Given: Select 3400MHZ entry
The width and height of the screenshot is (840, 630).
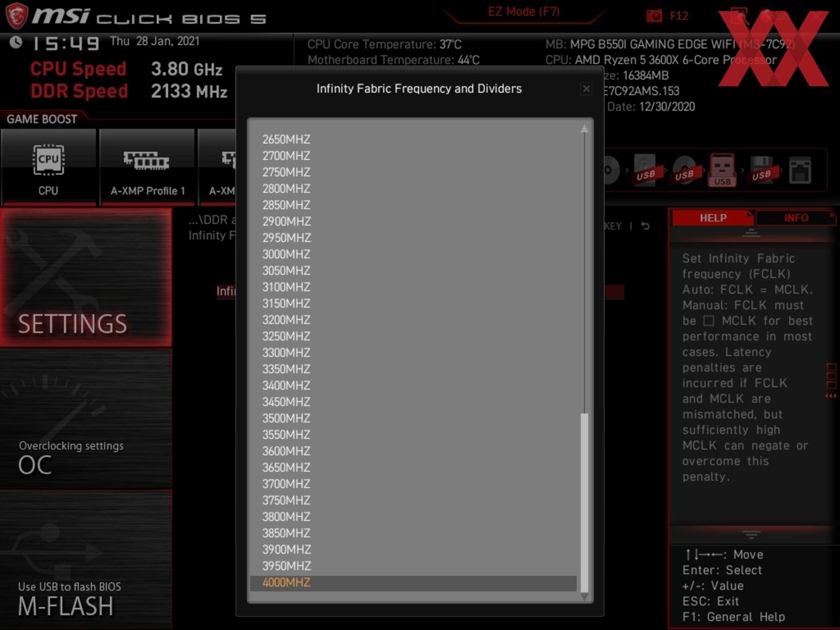Looking at the screenshot, I should (x=286, y=385).
